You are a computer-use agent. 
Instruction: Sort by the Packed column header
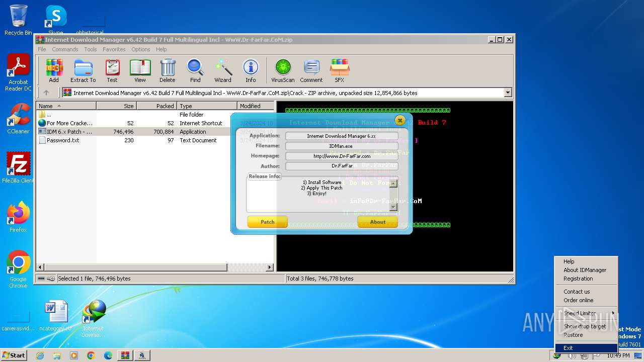pos(156,106)
